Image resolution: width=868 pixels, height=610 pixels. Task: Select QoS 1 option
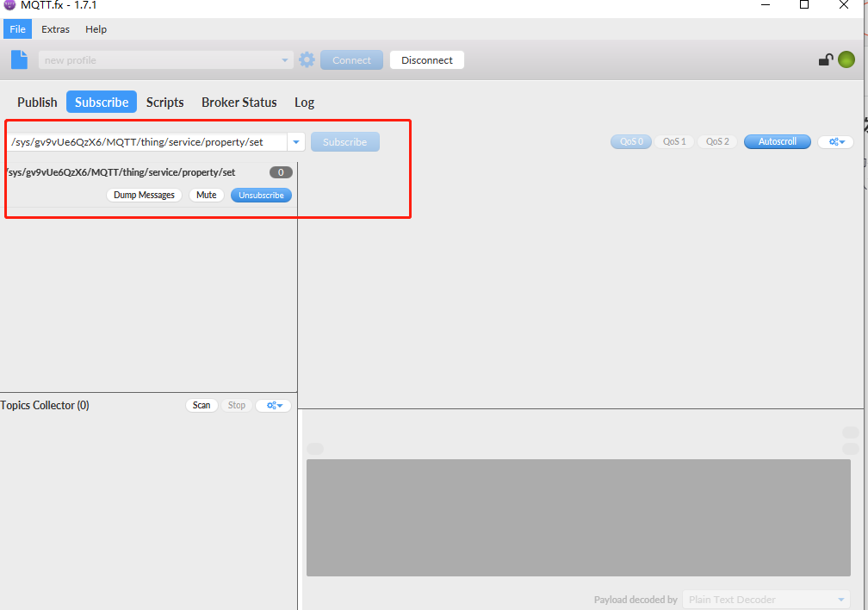pos(674,142)
